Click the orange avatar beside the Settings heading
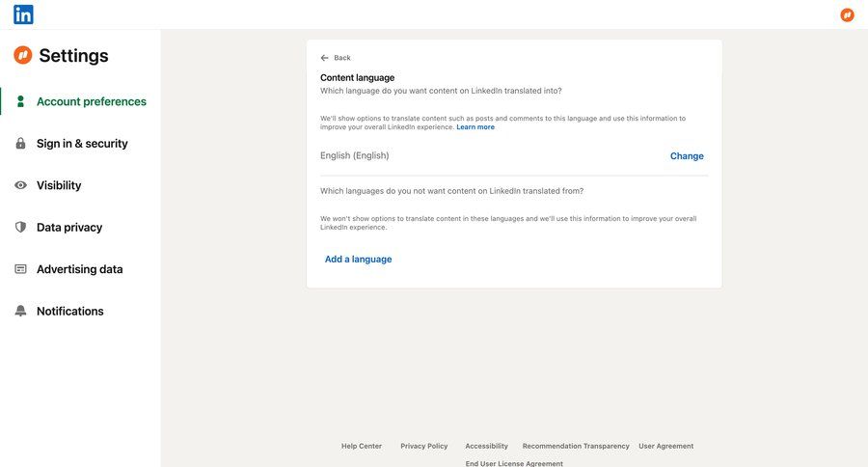 click(x=22, y=56)
